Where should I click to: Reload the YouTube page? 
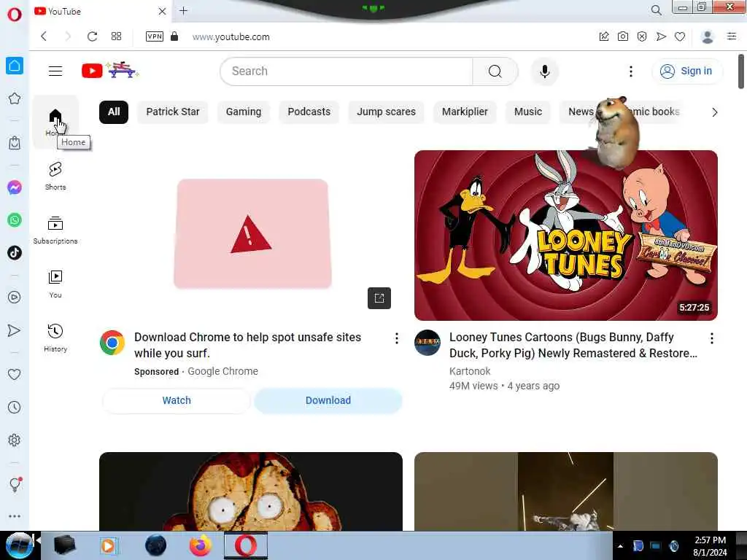93,36
